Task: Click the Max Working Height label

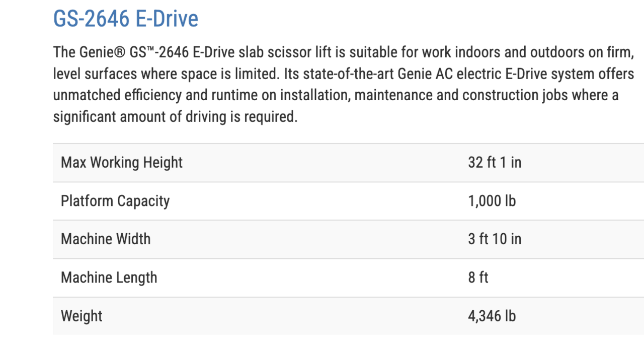Action: coord(122,163)
